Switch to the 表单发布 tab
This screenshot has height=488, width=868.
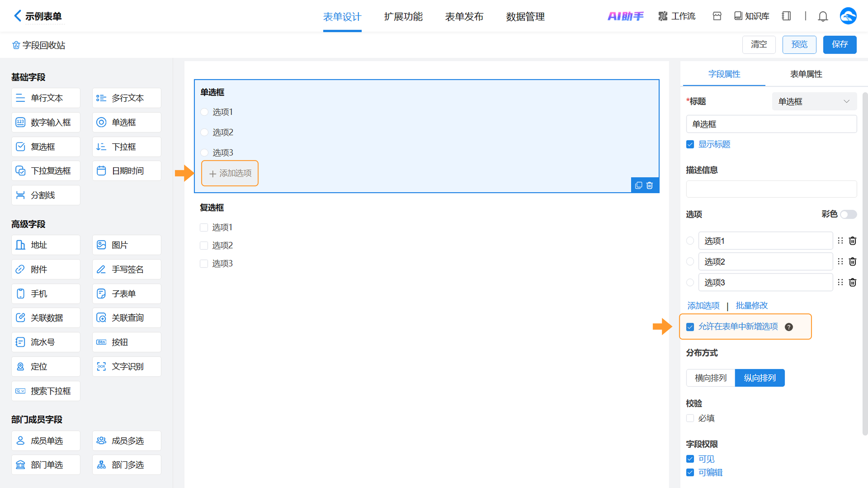coord(464,17)
